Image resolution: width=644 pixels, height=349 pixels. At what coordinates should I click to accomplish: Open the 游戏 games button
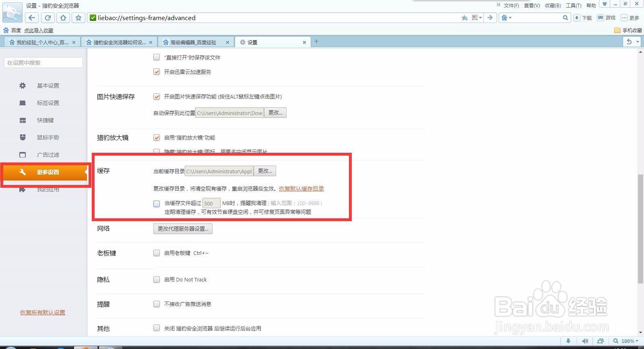pos(607,18)
